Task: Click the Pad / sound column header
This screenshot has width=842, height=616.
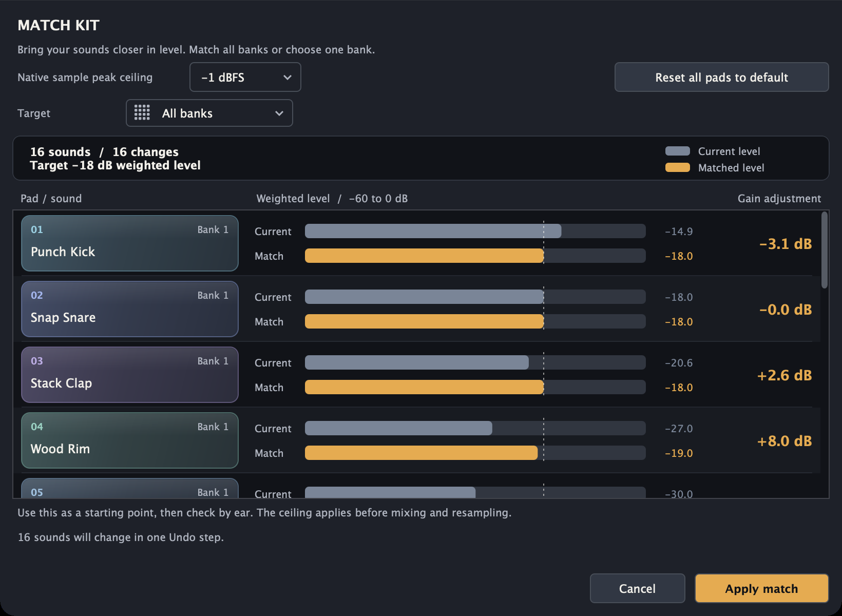Action: pyautogui.click(x=51, y=199)
